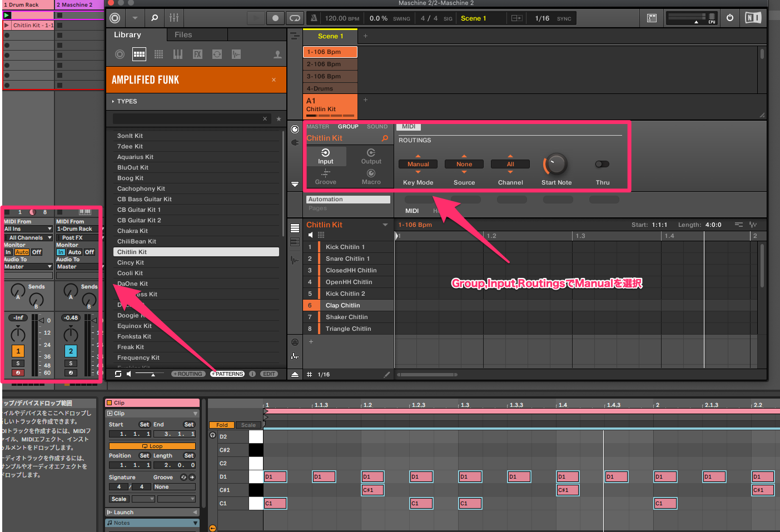The width and height of the screenshot is (780, 532).
Task: Toggle the Loop button in Clip panel
Action: tap(152, 446)
